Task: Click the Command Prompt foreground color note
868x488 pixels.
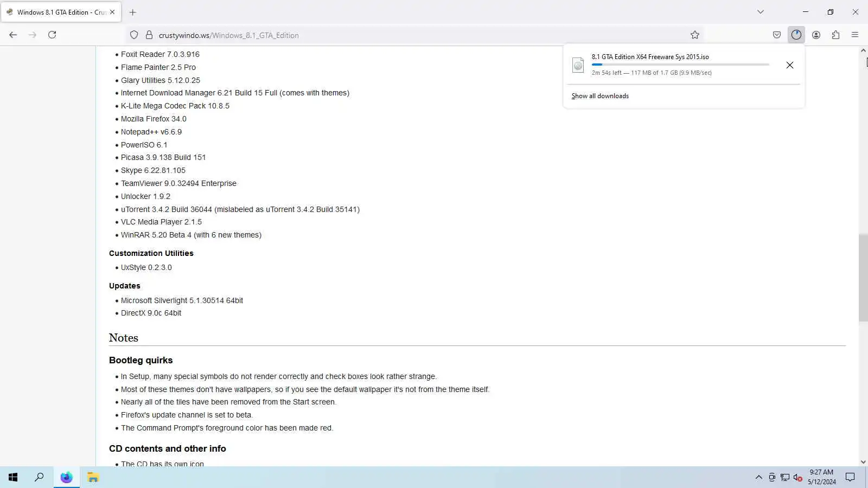Action: pyautogui.click(x=227, y=428)
